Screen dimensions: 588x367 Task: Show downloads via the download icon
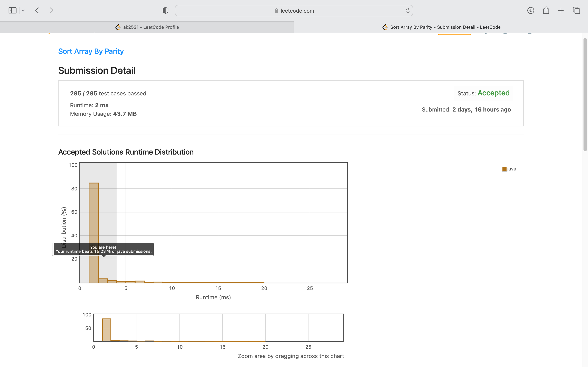(x=530, y=10)
